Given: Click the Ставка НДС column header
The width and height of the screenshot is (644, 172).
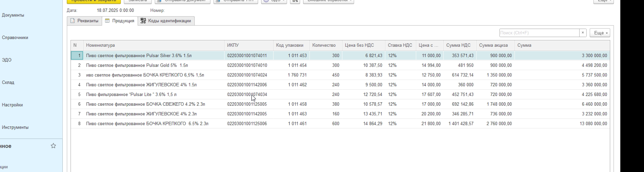Looking at the screenshot, I should 401,45.
